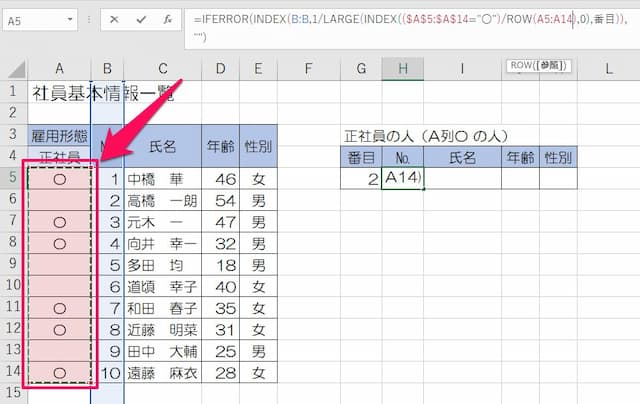Click the ○ mark in cell A5
Viewport: 640px width, 404px height.
point(60,179)
